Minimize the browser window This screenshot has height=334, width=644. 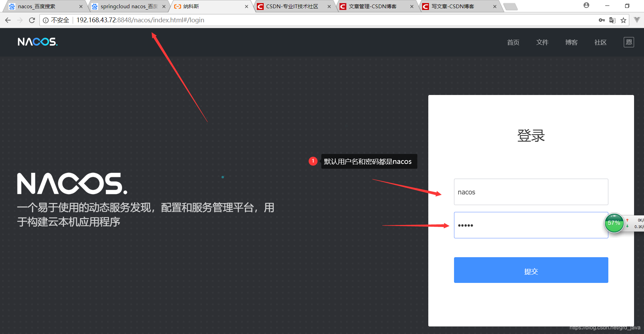click(x=607, y=6)
